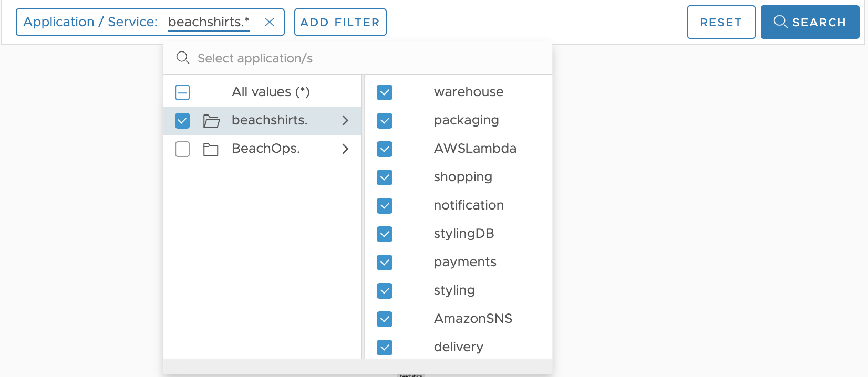Uncheck the warehouse service checkbox

click(x=385, y=92)
